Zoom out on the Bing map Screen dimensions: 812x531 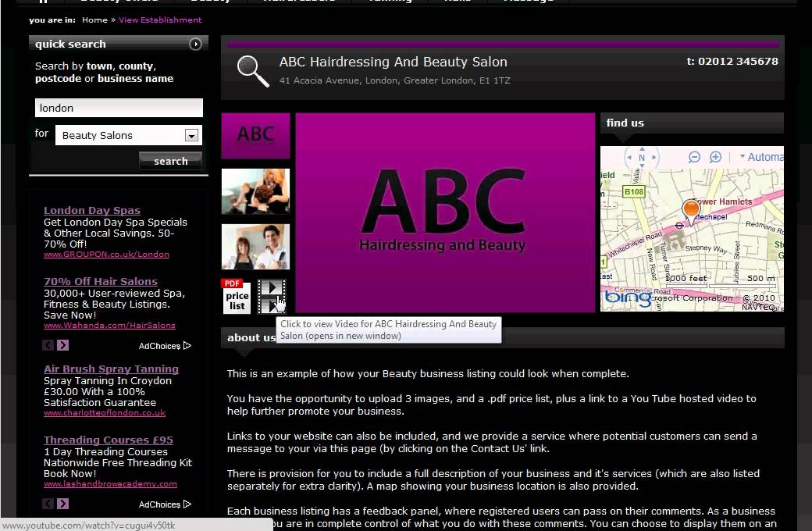694,157
